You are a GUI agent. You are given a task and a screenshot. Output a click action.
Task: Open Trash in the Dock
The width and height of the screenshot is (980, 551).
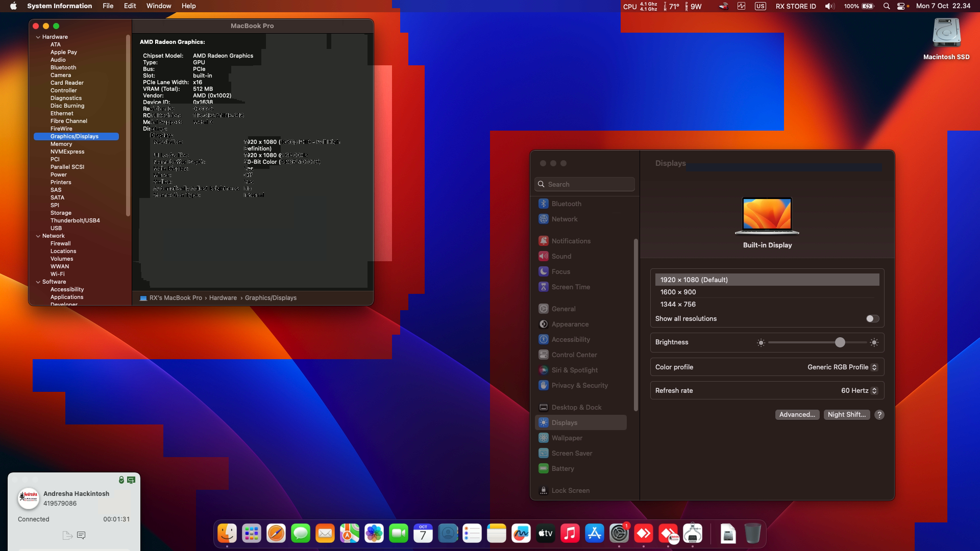point(752,534)
